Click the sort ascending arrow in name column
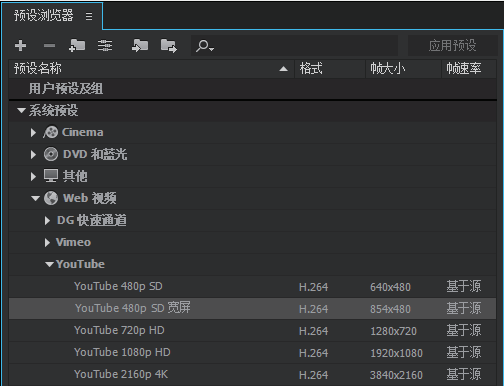Viewport: 504px width, 386px height. click(283, 69)
